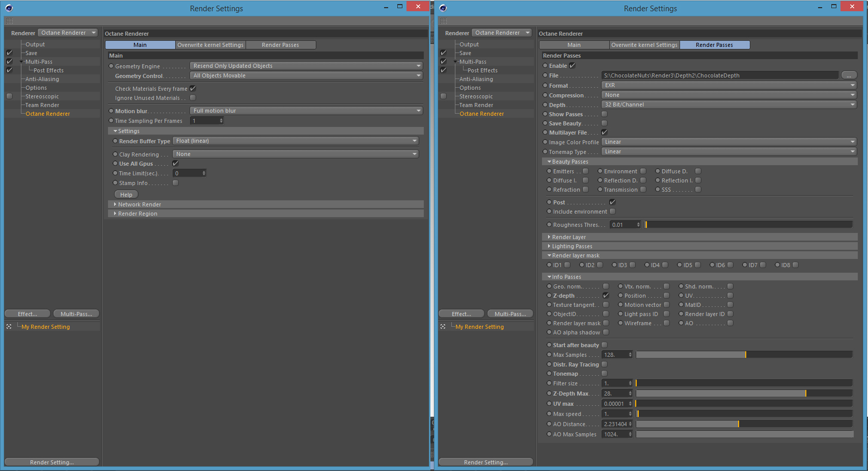Toggle the Post checkbox in Beauty Passes
The width and height of the screenshot is (868, 471).
[613, 202]
